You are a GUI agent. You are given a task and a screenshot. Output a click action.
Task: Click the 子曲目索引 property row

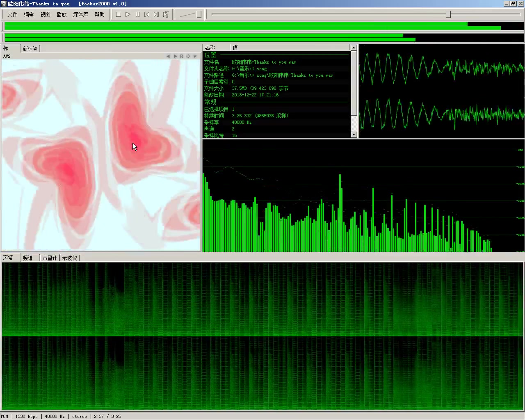pos(276,82)
